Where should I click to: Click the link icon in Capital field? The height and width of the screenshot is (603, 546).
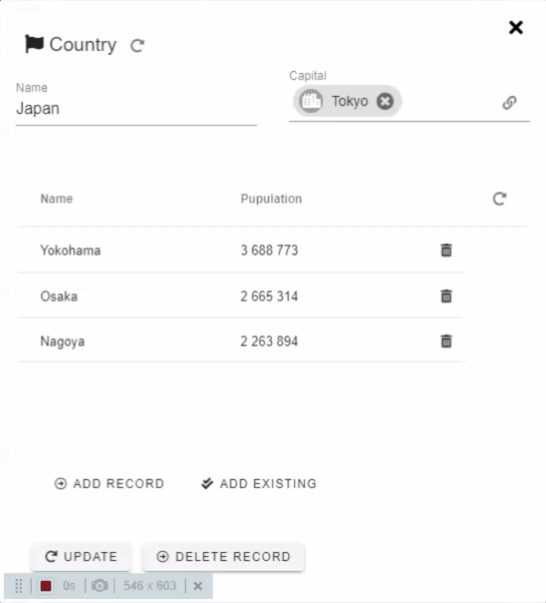(509, 103)
